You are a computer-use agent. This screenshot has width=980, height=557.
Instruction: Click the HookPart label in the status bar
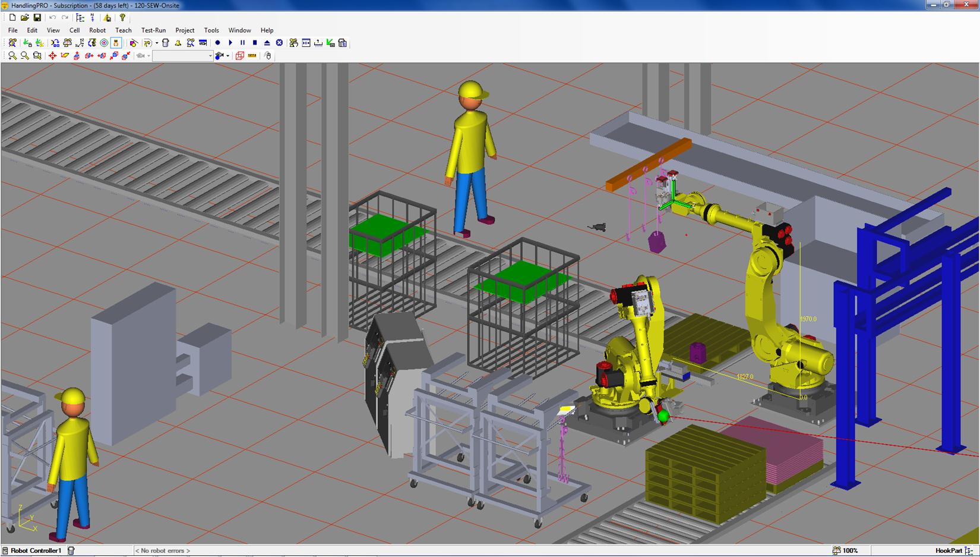tap(949, 550)
